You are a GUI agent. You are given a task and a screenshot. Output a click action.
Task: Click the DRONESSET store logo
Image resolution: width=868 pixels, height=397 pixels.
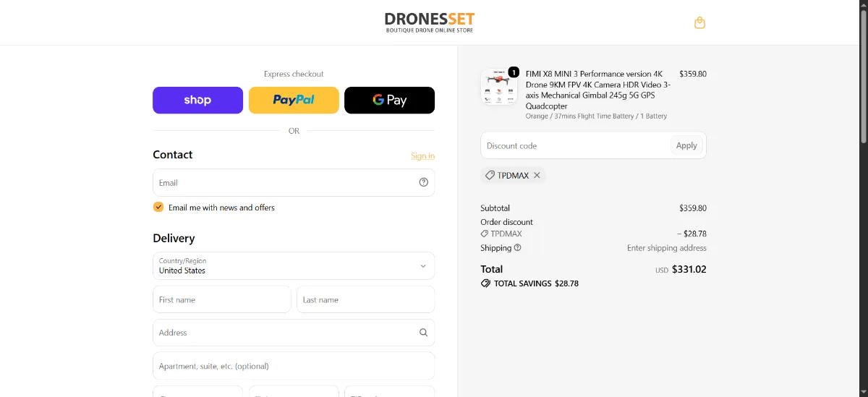(430, 22)
